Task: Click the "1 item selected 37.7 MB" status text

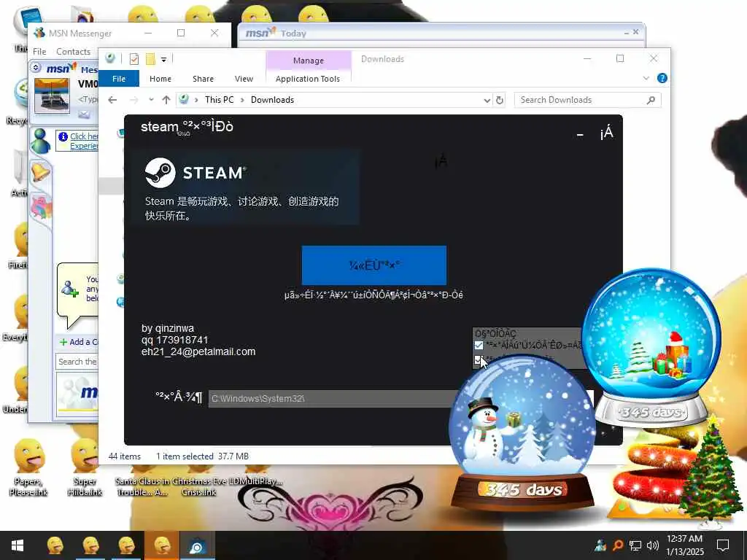Action: click(x=203, y=456)
